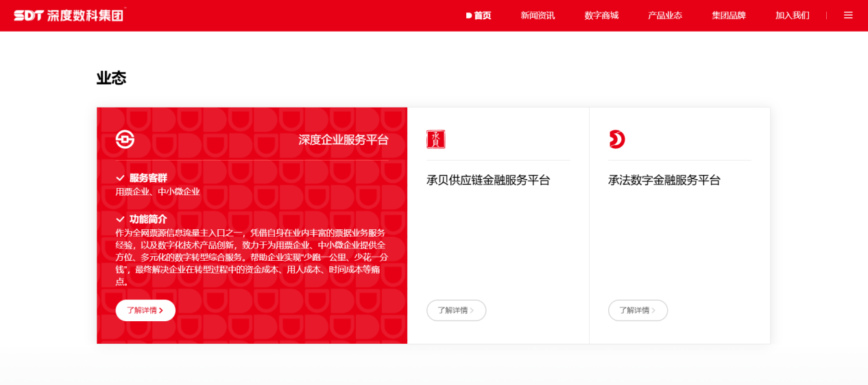Click the checkmark beside 服务客群
This screenshot has width=868, height=385.
pyautogui.click(x=120, y=178)
